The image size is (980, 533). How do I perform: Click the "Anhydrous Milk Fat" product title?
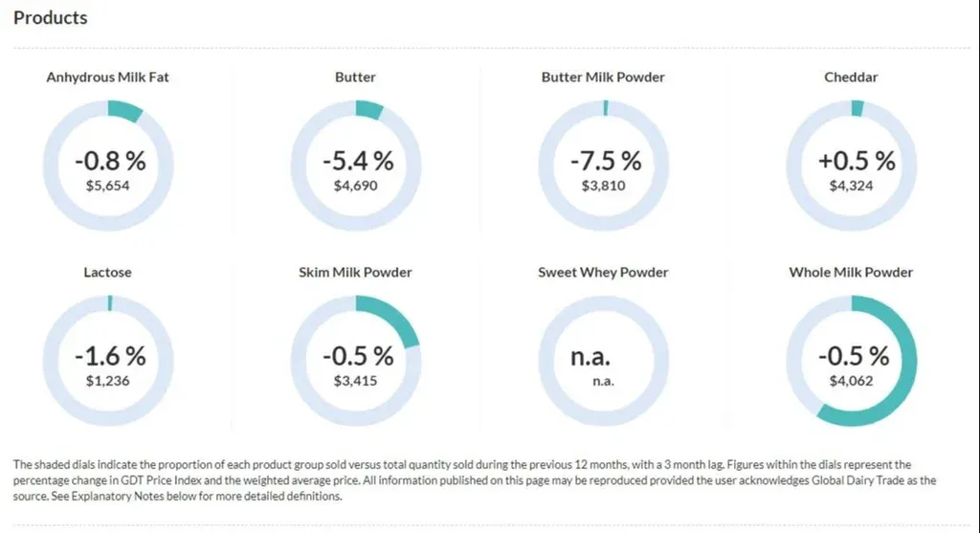click(x=107, y=77)
